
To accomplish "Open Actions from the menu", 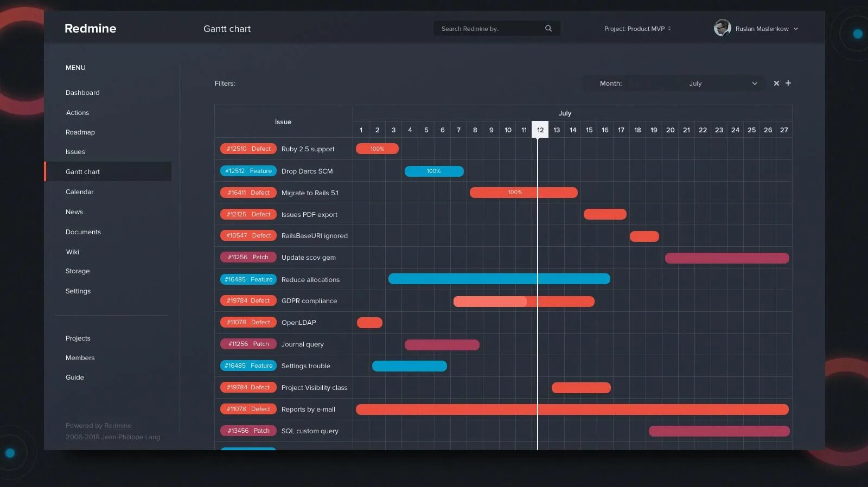I will click(78, 113).
